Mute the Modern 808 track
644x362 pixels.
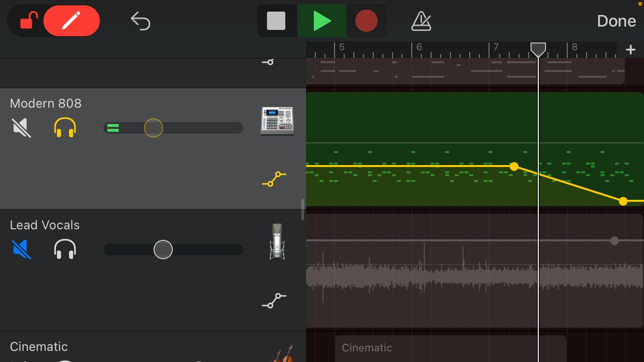(x=21, y=128)
